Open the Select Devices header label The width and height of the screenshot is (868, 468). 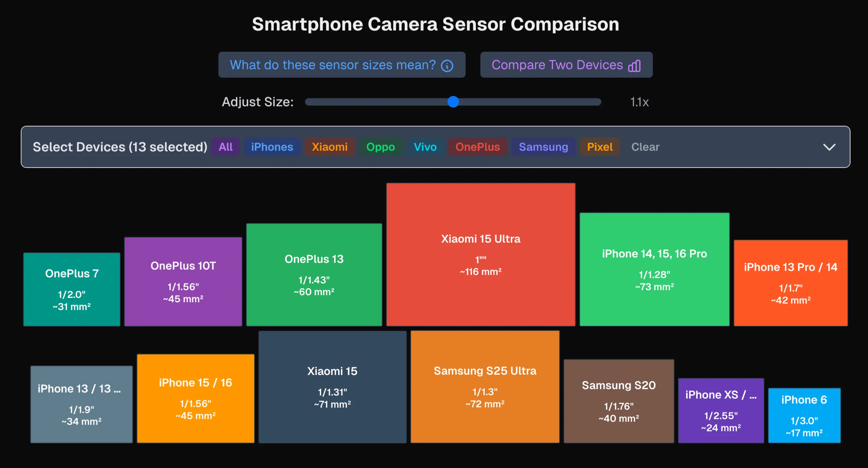(x=120, y=147)
